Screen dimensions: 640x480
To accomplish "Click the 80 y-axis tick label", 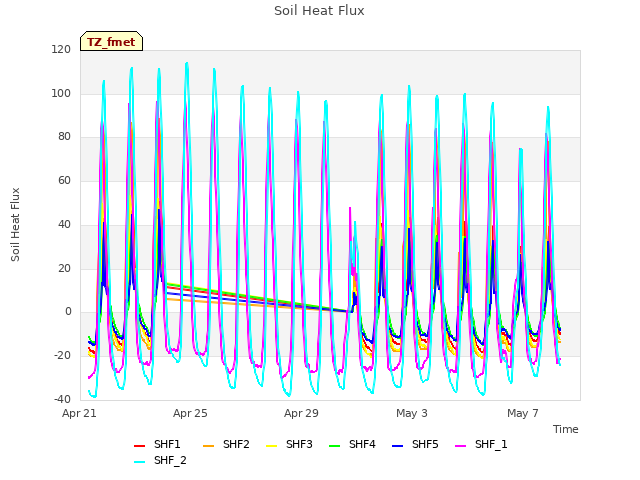I will tap(64, 137).
